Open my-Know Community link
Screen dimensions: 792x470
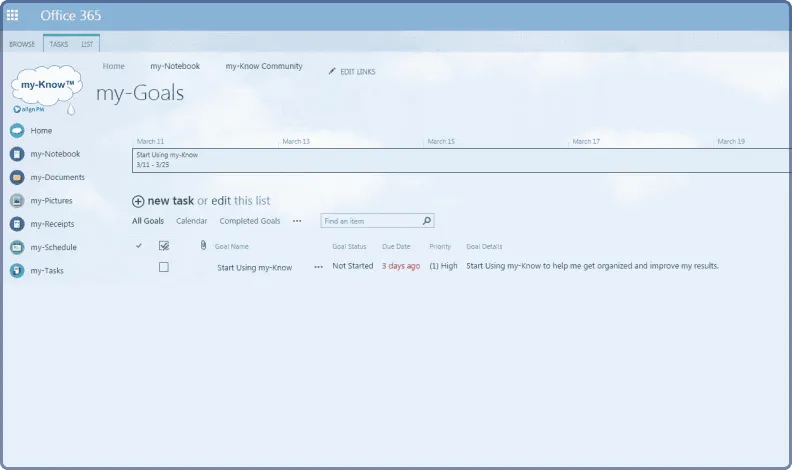pos(264,66)
